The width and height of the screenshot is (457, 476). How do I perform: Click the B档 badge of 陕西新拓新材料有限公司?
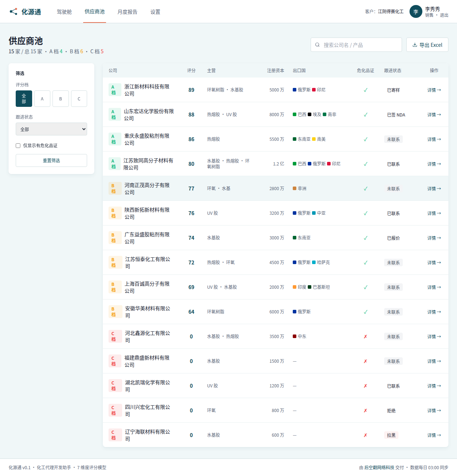[x=115, y=213]
